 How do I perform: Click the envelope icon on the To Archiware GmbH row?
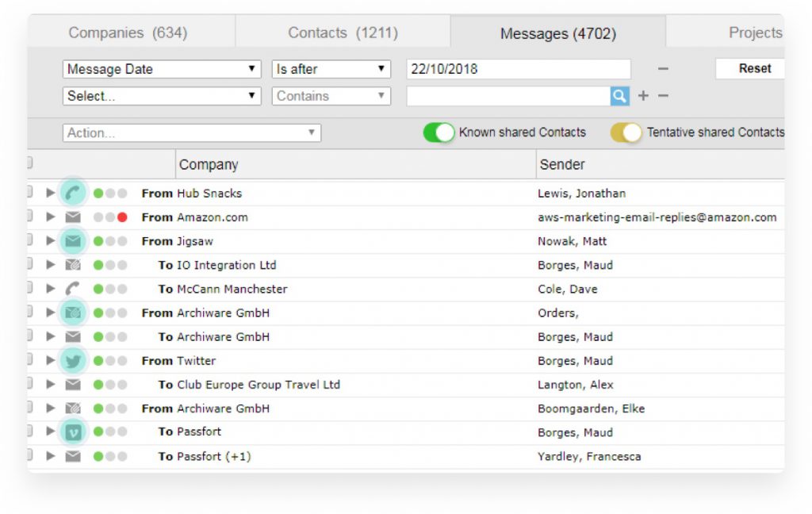pos(73,337)
